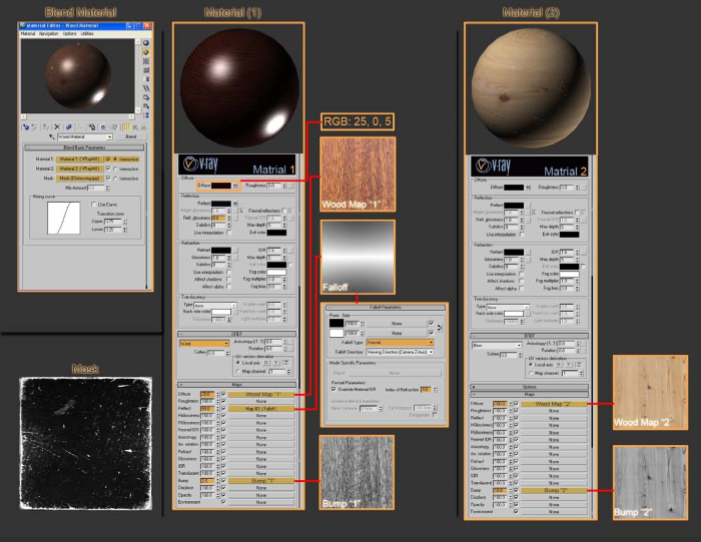This screenshot has width=701, height=542.
Task: Collapse the Falloff Parameters rollout
Action: pos(385,308)
